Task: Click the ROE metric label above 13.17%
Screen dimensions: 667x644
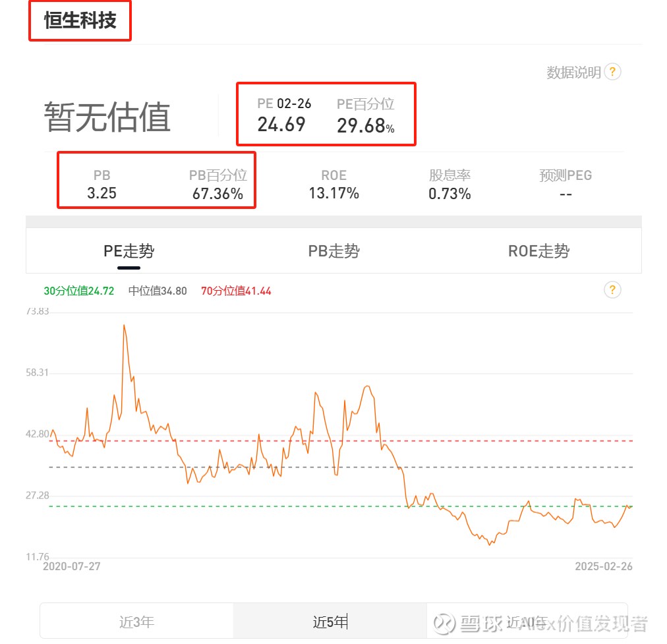Action: (334, 175)
